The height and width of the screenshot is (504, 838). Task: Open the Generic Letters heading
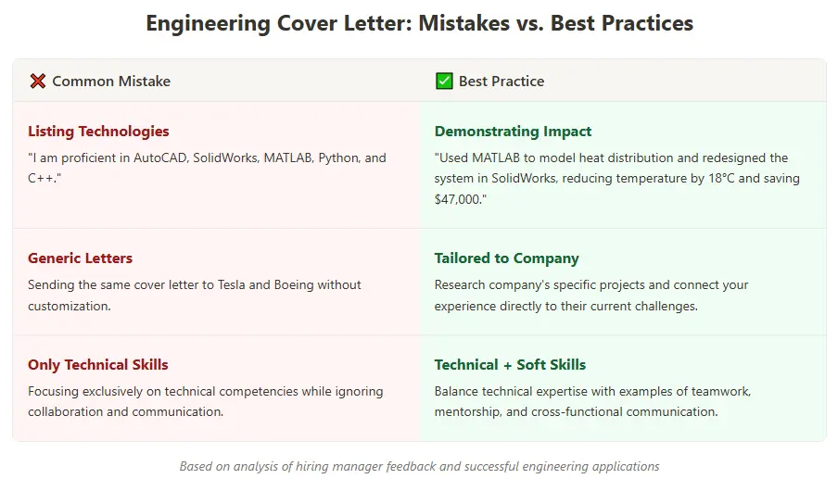80,258
